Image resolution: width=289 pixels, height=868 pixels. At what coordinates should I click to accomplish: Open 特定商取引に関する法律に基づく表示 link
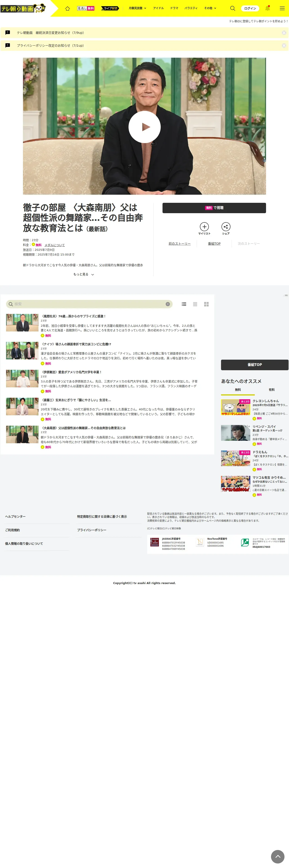102,516
